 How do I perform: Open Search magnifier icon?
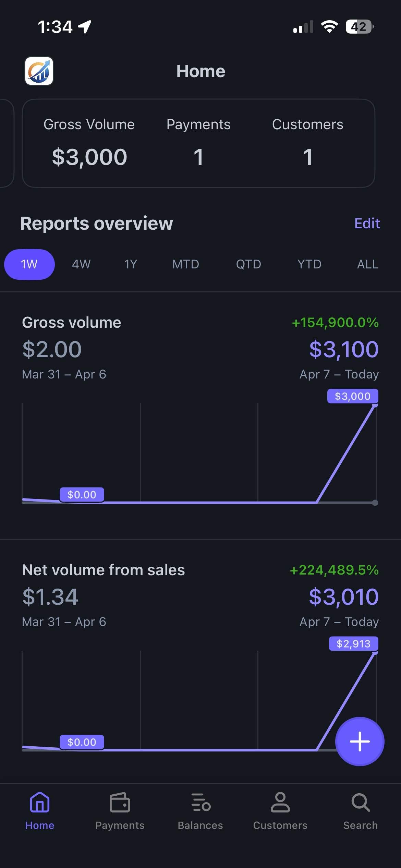tap(361, 802)
